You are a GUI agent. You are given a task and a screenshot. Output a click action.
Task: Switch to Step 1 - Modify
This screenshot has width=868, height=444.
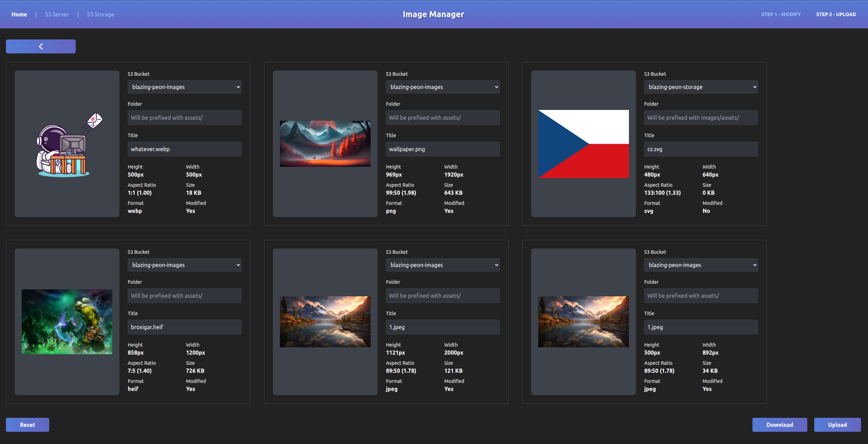(x=781, y=14)
